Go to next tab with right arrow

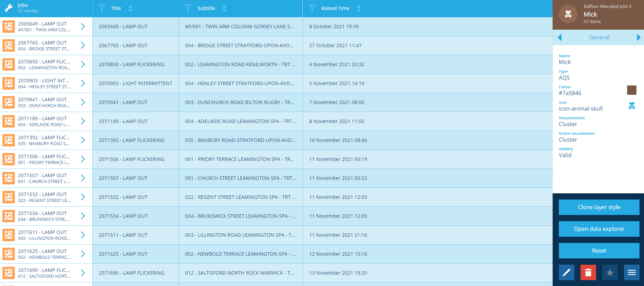tap(638, 37)
